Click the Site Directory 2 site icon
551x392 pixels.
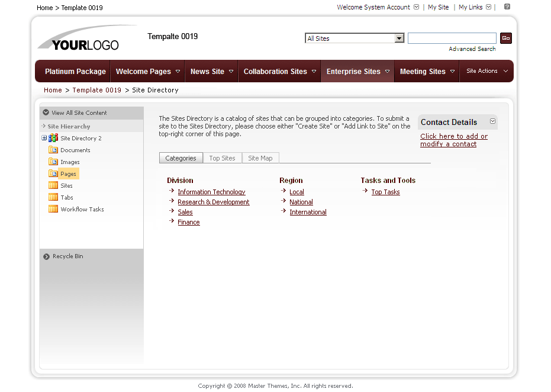pyautogui.click(x=53, y=137)
